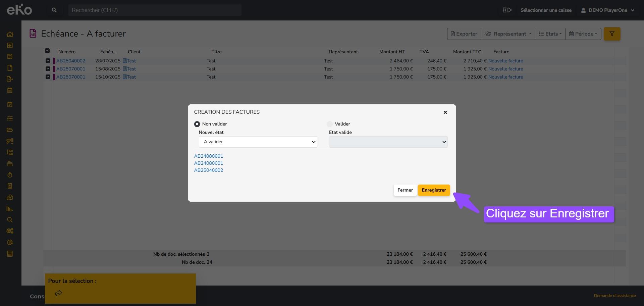This screenshot has height=306, width=644.
Task: Click the Enregistrer button
Action: click(434, 190)
